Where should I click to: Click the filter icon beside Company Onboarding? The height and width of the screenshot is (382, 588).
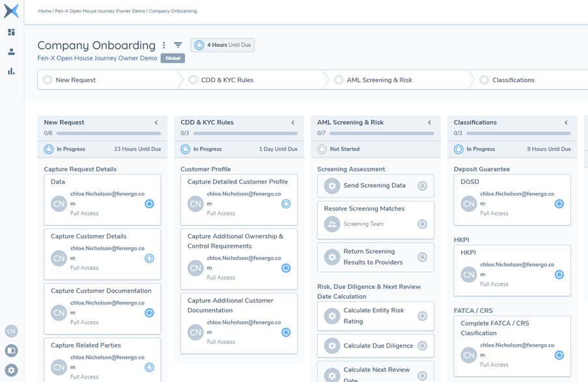click(178, 45)
